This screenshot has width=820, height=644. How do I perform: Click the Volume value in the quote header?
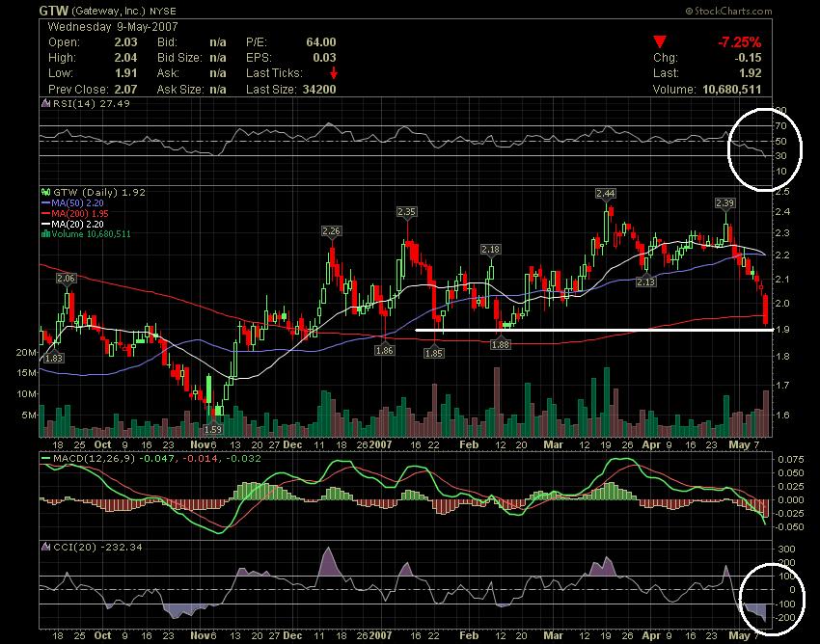point(731,90)
